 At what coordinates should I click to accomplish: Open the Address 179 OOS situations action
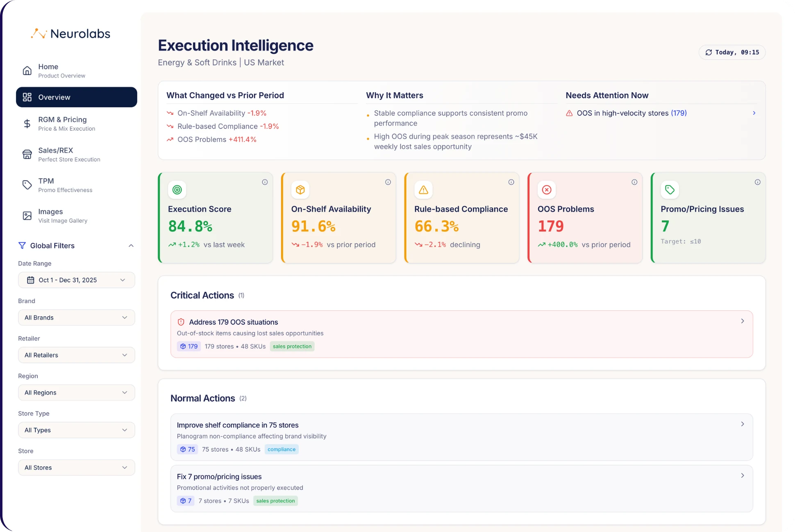[x=462, y=334]
